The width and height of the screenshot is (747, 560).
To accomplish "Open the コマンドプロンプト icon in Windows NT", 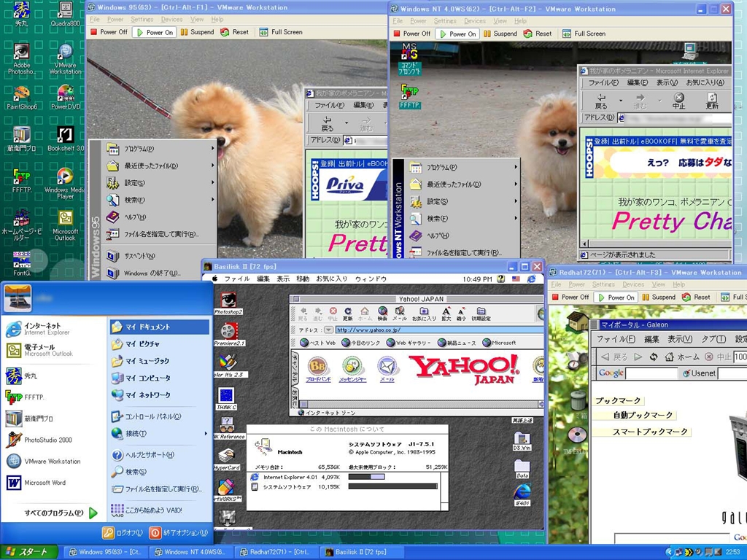I will tap(410, 59).
